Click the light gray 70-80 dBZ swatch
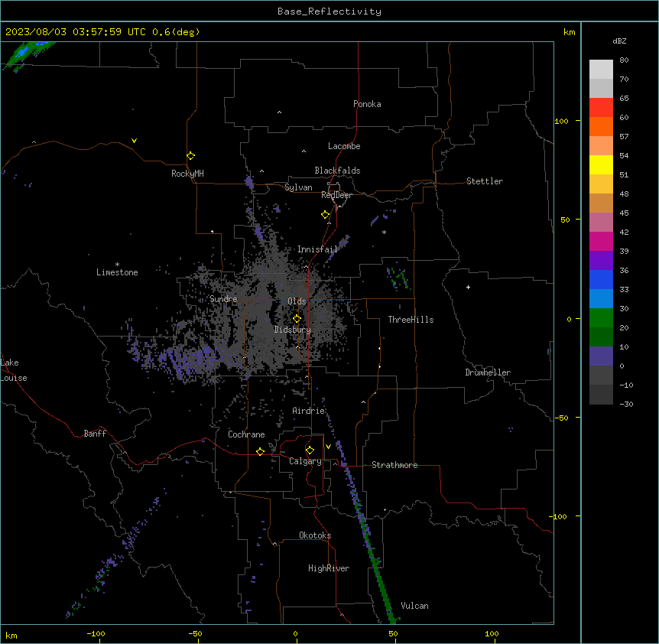The height and width of the screenshot is (644, 659). coord(601,70)
